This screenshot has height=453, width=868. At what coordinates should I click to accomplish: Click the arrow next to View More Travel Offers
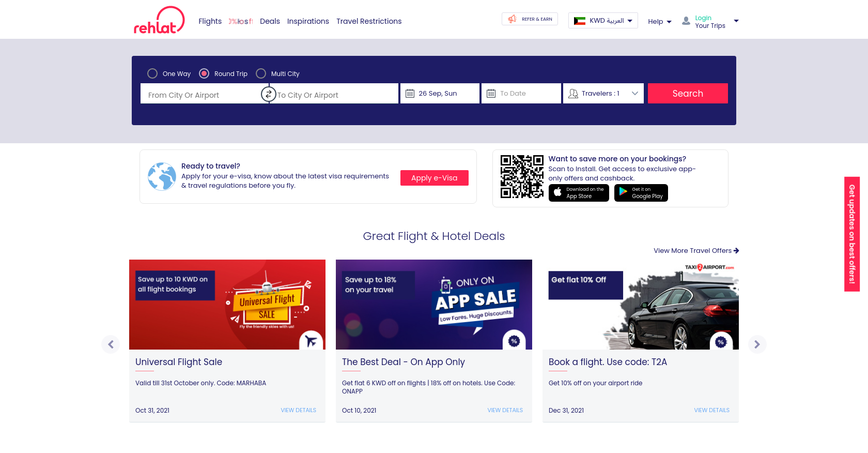736,251
